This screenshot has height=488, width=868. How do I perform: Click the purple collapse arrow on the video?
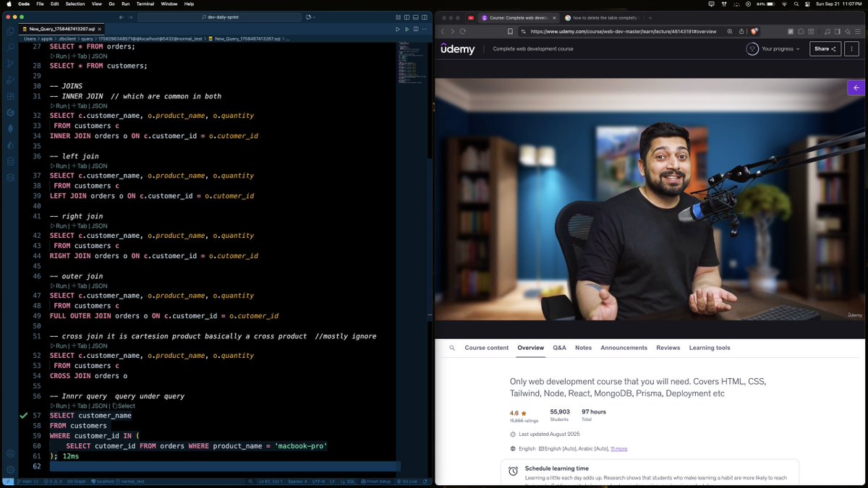[856, 87]
